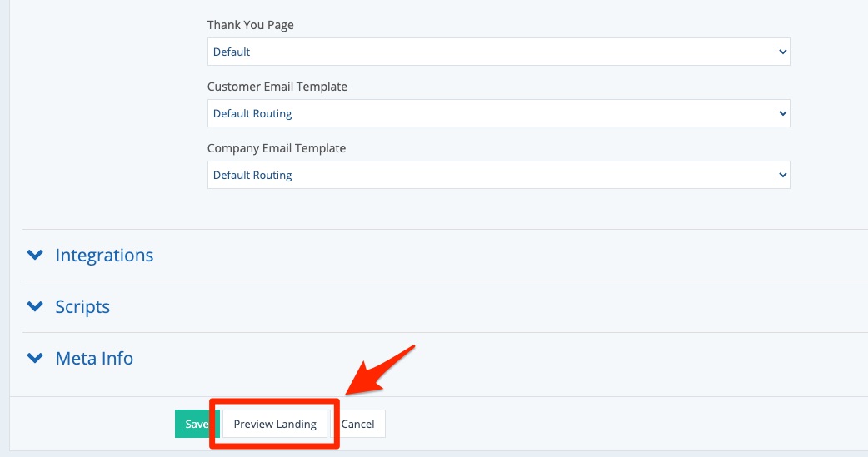Click the "Thank You Page" field label
This screenshot has height=457, width=868.
coord(250,25)
